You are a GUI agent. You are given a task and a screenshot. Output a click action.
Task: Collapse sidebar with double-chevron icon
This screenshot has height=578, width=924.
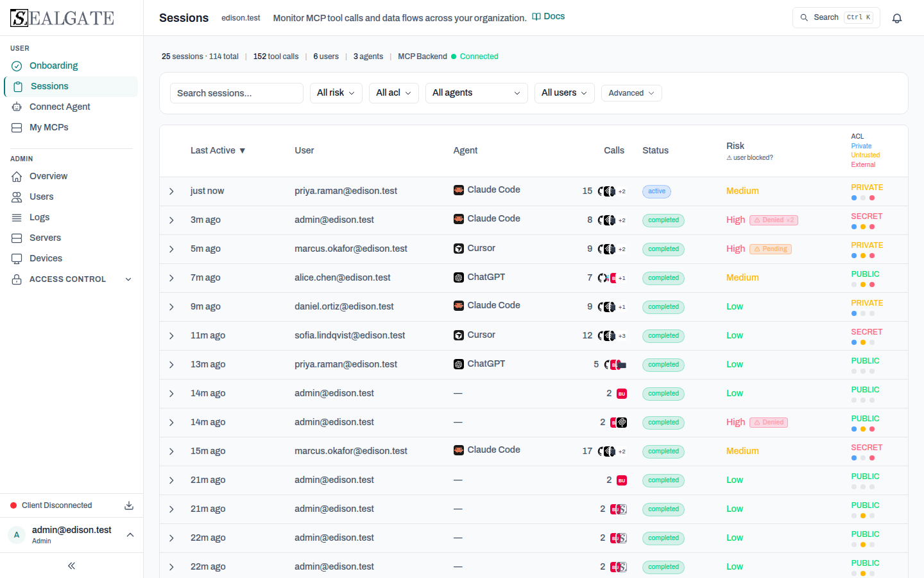click(x=71, y=566)
